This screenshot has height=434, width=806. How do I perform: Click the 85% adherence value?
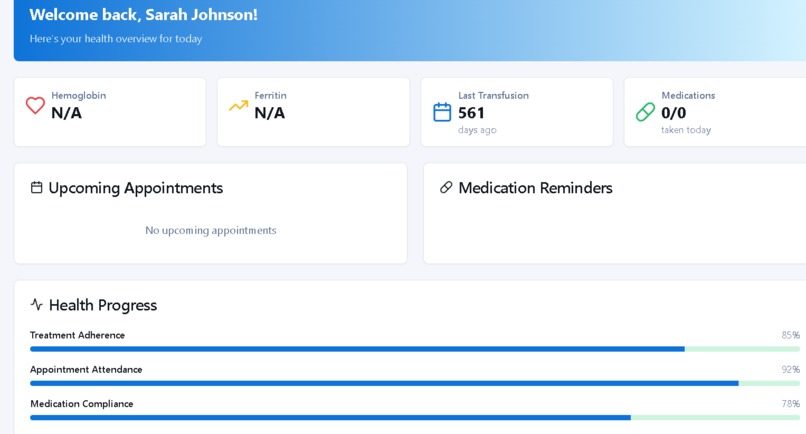click(x=791, y=335)
